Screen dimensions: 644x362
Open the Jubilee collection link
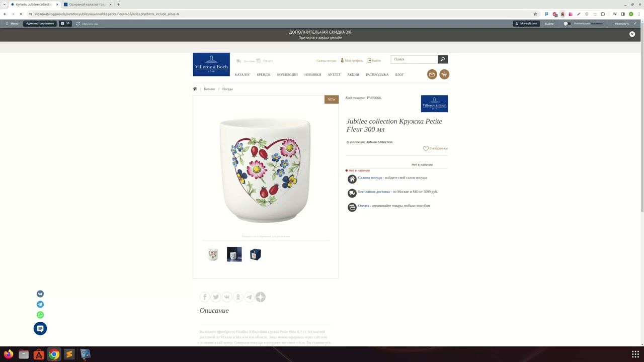point(379,142)
